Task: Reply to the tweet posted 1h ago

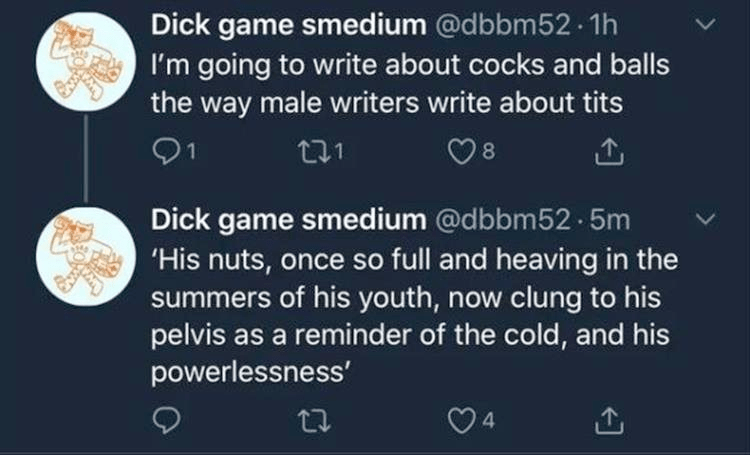Action: point(164,152)
